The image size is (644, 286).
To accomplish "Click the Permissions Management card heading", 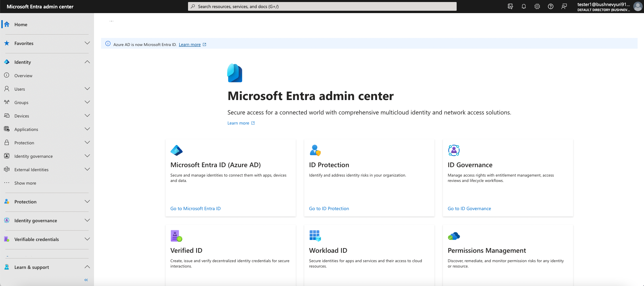I will (487, 250).
